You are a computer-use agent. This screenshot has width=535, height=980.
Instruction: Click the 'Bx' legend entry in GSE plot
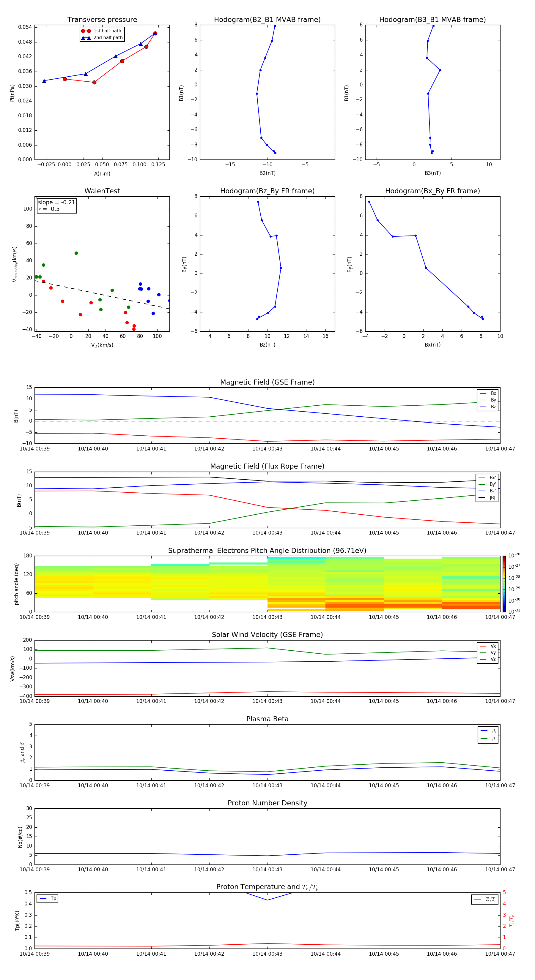(488, 393)
